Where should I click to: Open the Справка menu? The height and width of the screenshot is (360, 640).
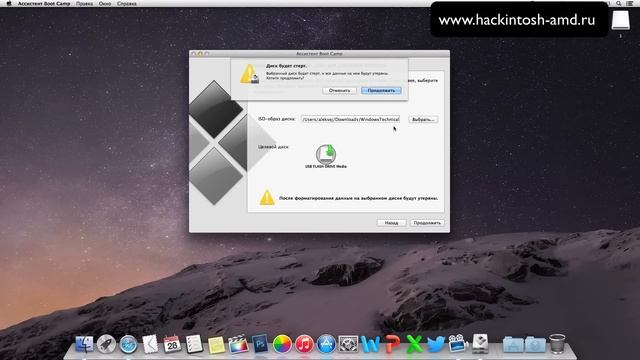127,3
